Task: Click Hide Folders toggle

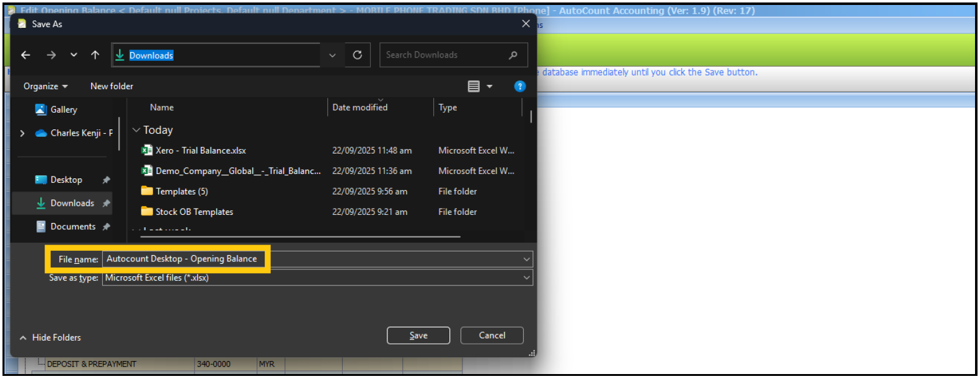Action: (50, 338)
